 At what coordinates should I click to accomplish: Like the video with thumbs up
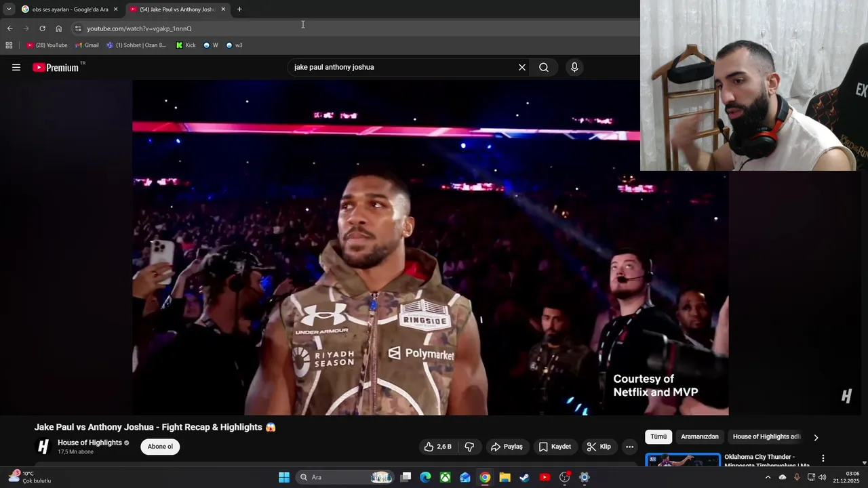[437, 447]
